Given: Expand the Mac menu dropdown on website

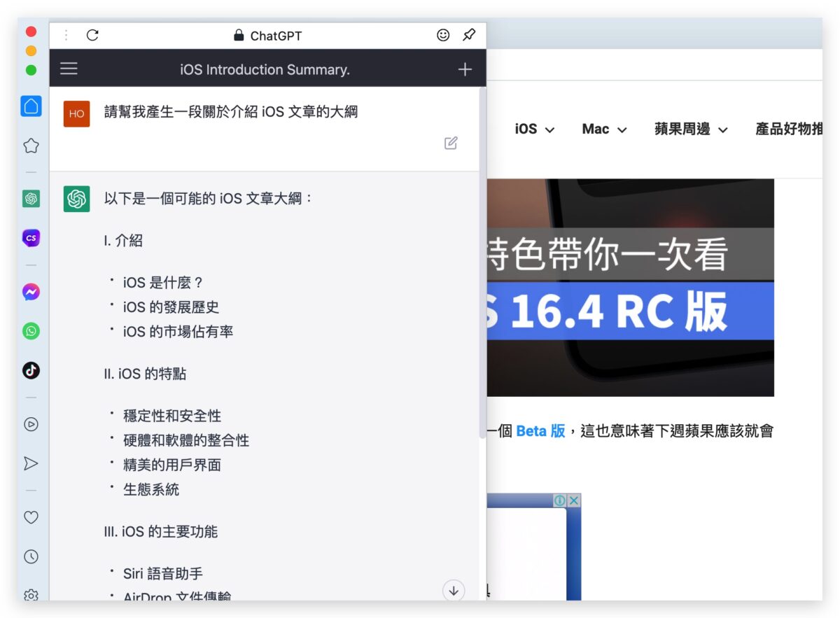Looking at the screenshot, I should click(x=604, y=129).
